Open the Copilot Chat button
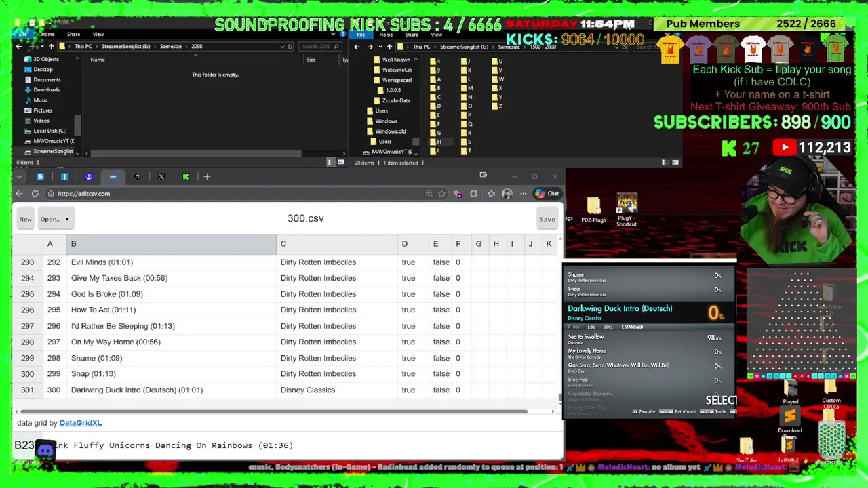Screen dimensions: 868x488 point(547,194)
